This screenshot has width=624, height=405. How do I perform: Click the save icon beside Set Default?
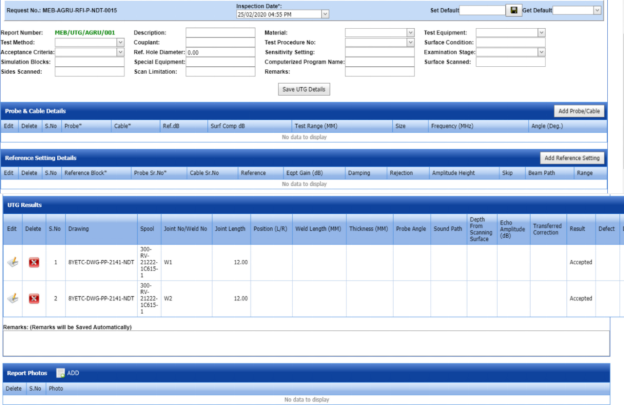[514, 10]
